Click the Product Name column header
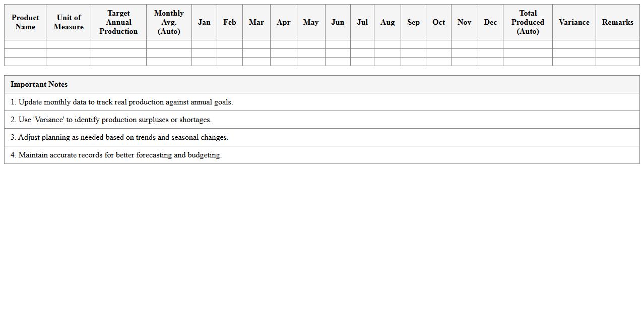 pyautogui.click(x=25, y=22)
